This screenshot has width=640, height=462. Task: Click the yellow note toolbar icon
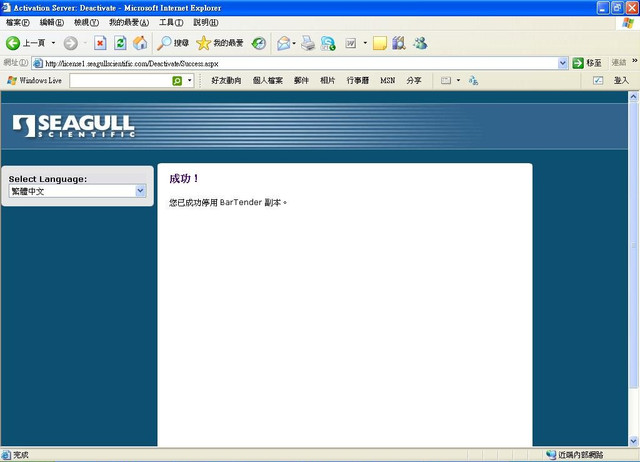click(x=380, y=43)
